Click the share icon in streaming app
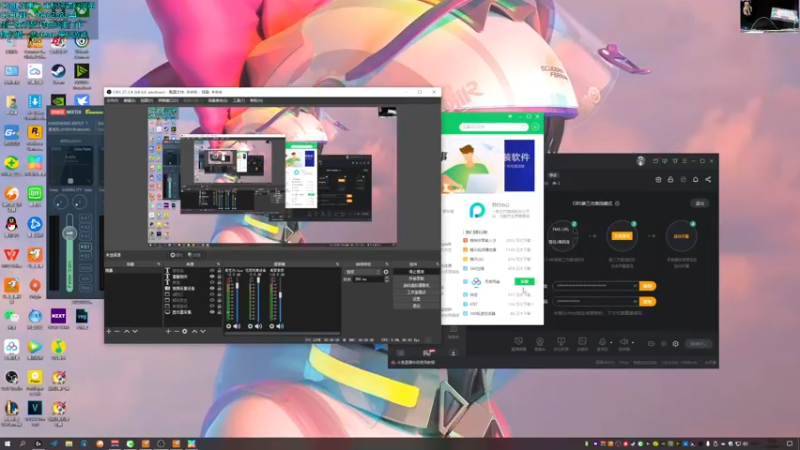This screenshot has height=450, width=800. click(708, 180)
